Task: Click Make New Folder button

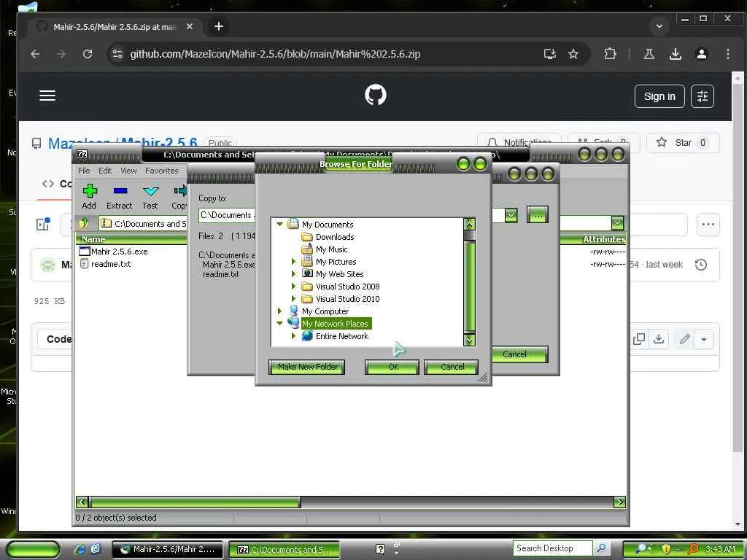Action: (x=307, y=367)
